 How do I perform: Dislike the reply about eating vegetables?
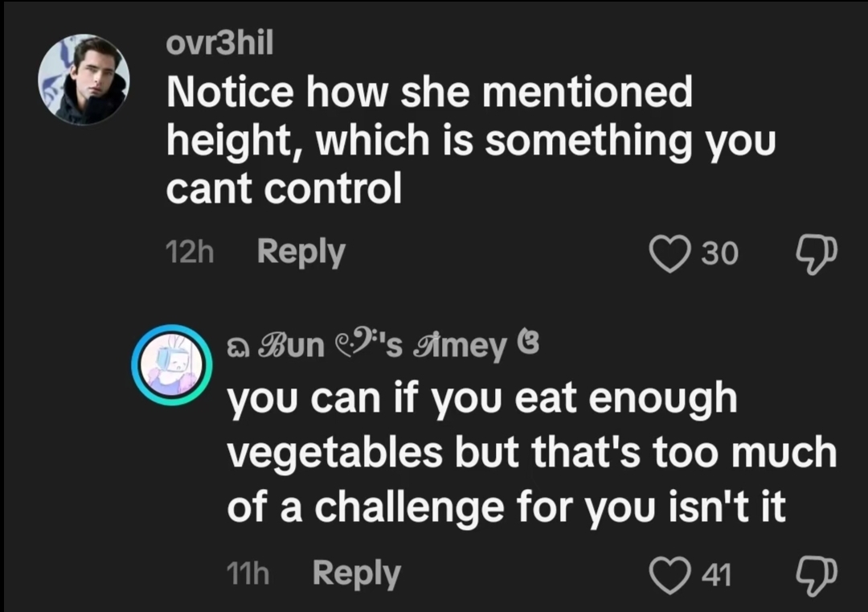coord(817,576)
